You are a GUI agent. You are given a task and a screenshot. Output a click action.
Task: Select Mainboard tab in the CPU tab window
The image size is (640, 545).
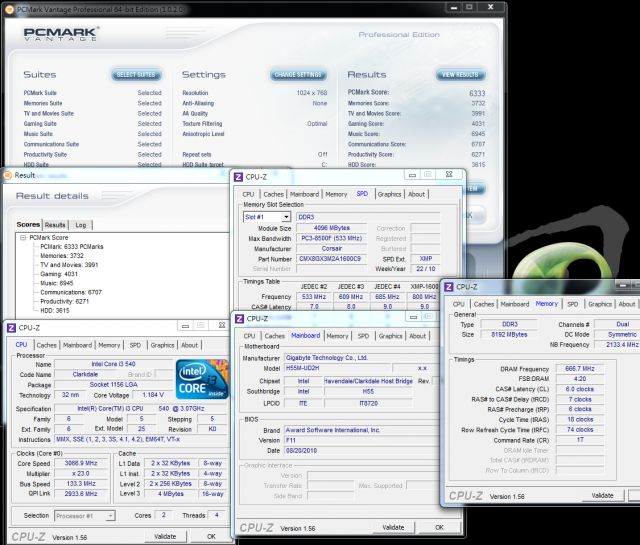(77, 345)
